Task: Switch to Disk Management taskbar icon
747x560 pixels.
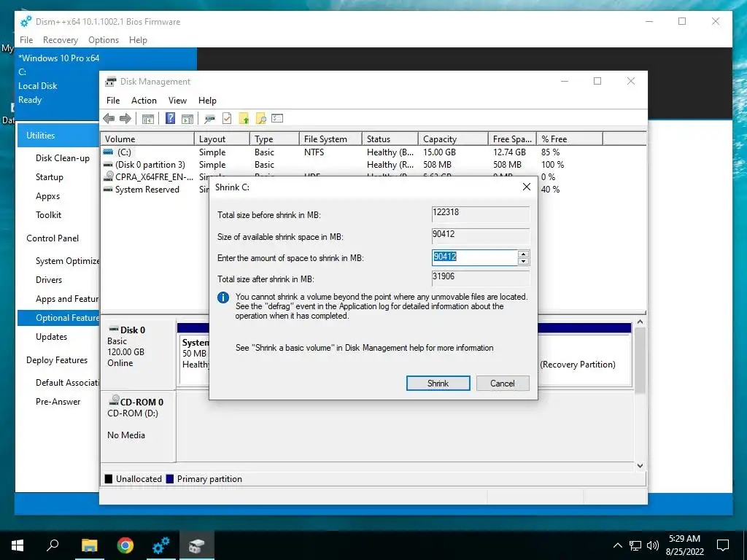Action: pyautogui.click(x=197, y=545)
